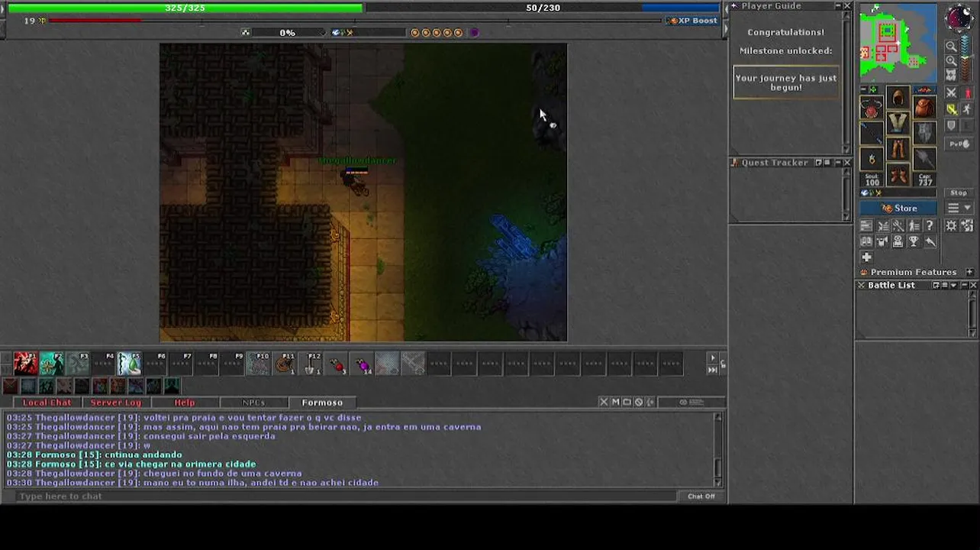Toggle the secure mode icon beside shield
The image size is (980, 550).
pyautogui.click(x=967, y=125)
